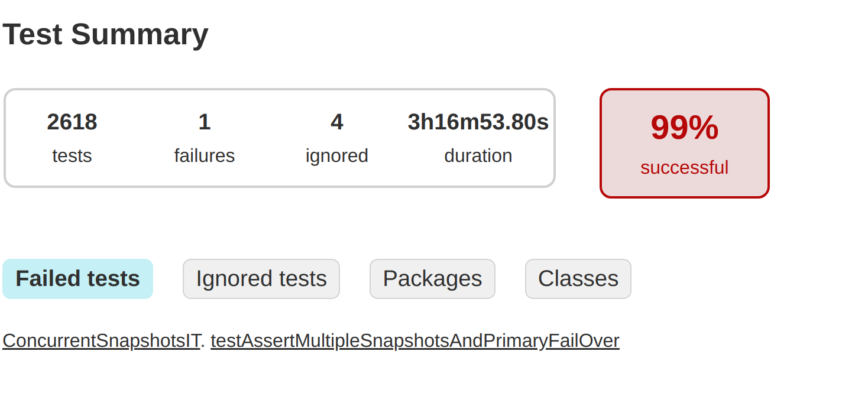Click the successful text inside red badge
The image size is (868, 416).
(x=684, y=167)
